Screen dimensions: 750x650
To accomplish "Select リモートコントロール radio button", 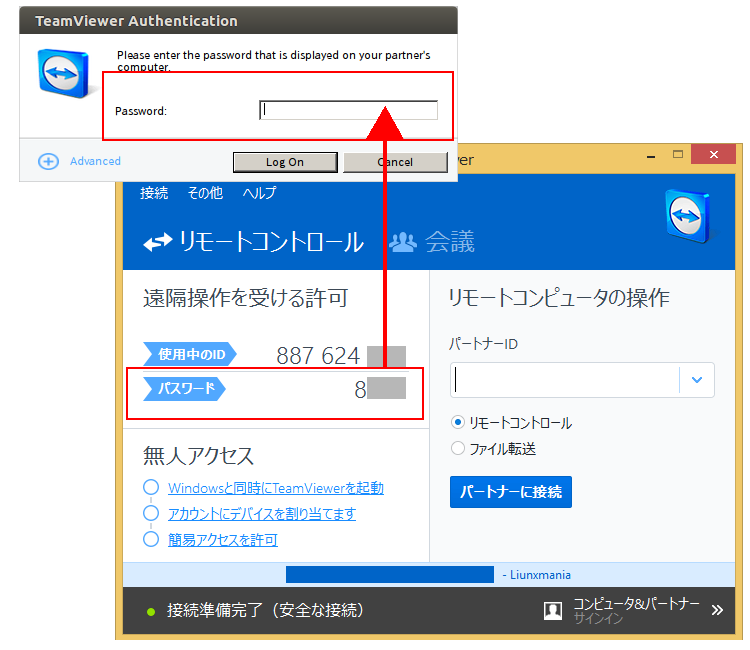I will pos(458,422).
